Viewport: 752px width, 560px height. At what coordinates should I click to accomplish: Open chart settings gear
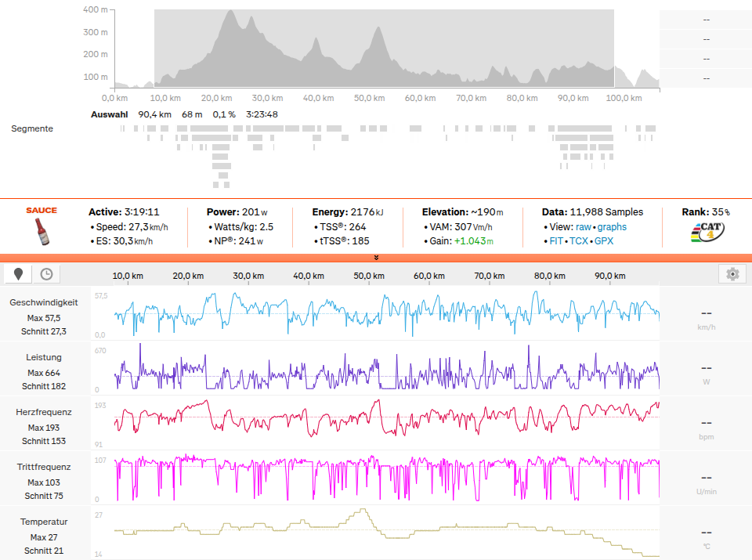tap(732, 274)
